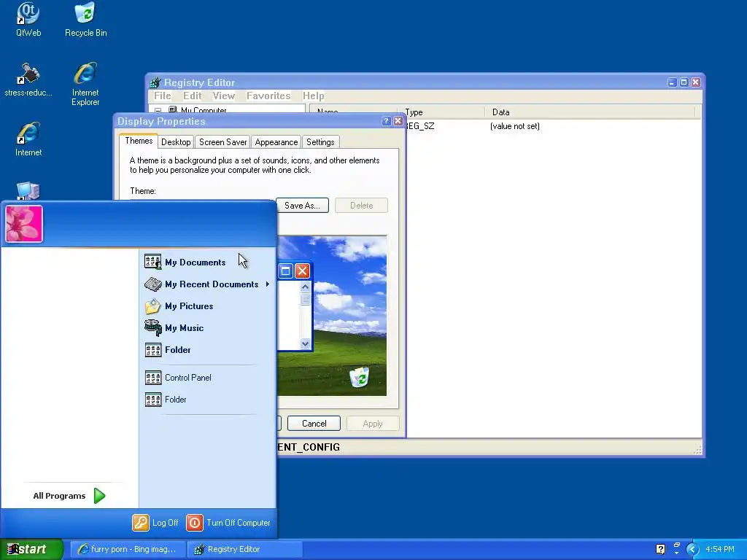The image size is (747, 560).
Task: Click the Registry Editor title bar icon
Action: tap(155, 83)
